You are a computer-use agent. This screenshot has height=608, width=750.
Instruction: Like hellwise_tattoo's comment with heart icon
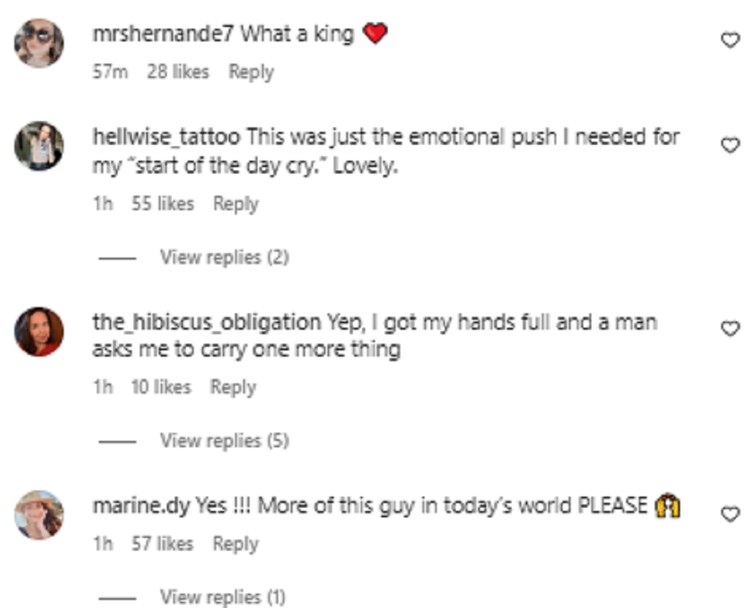[730, 145]
